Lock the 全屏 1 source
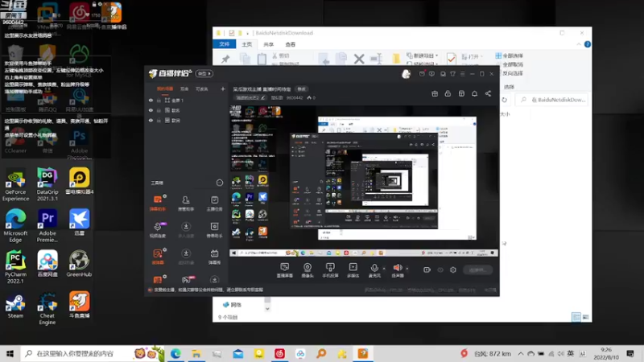Screen dimensions: 644x362 [159, 101]
